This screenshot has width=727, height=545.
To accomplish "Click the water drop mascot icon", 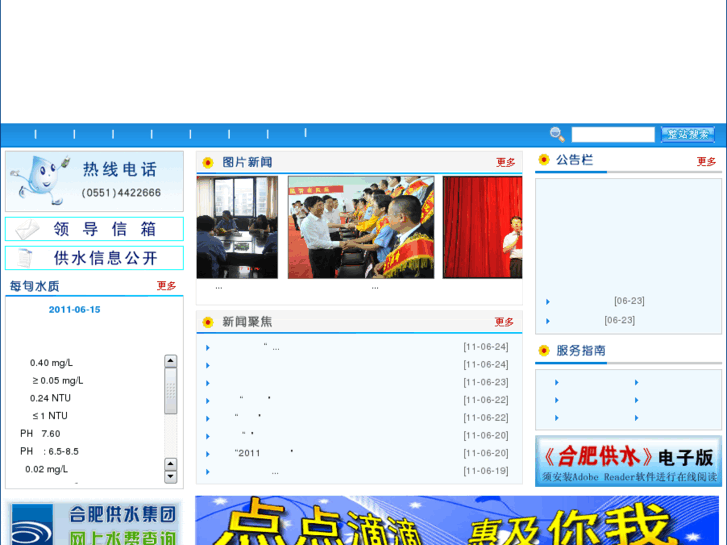I will 42,180.
